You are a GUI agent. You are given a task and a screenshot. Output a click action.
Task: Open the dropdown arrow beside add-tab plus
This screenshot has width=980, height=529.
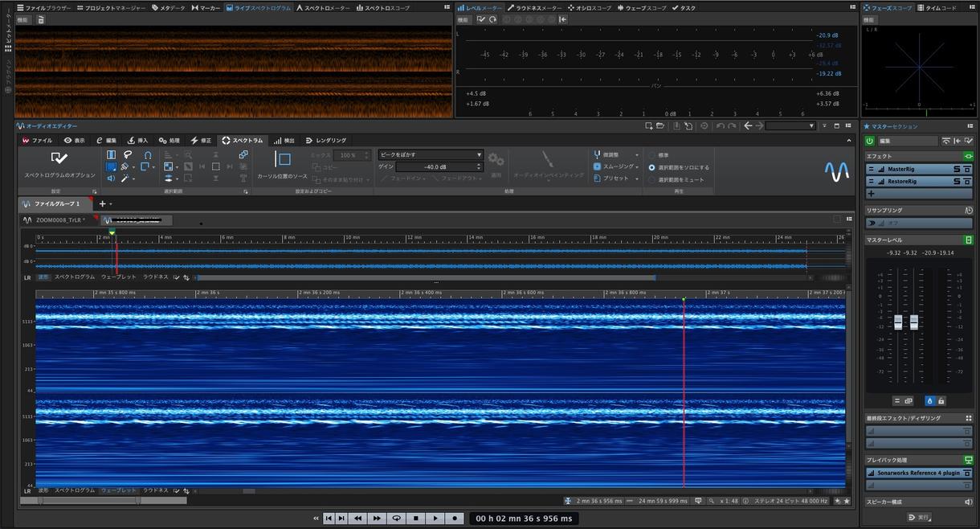click(111, 204)
